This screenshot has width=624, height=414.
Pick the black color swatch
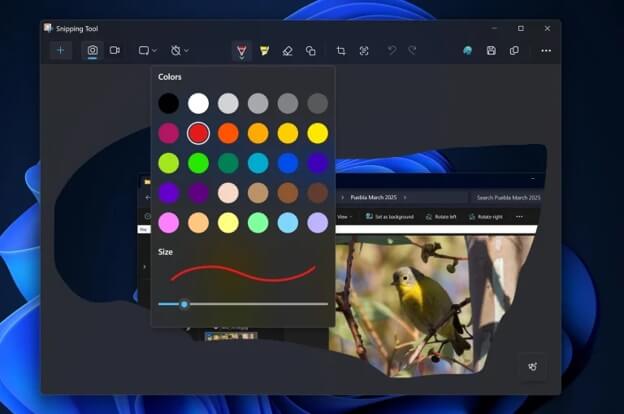[169, 103]
